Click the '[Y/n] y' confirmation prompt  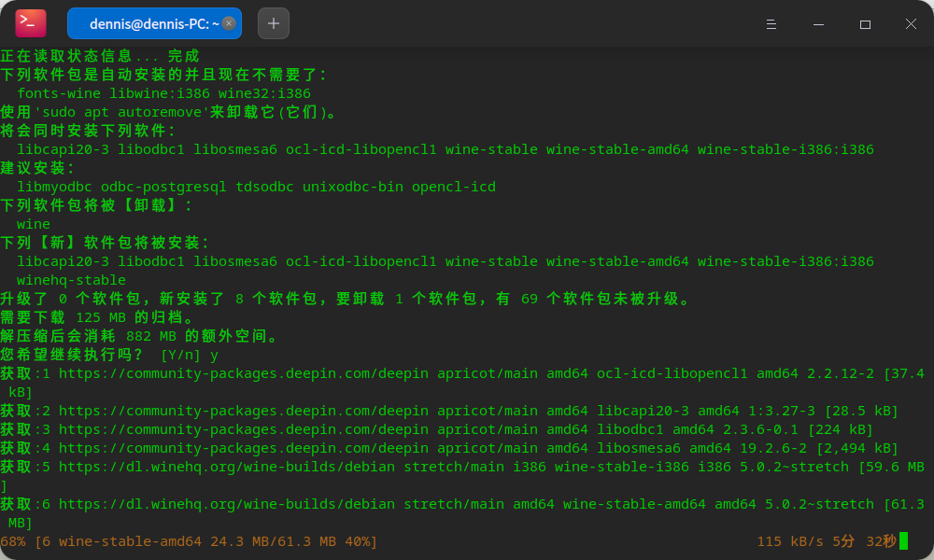[x=190, y=355]
